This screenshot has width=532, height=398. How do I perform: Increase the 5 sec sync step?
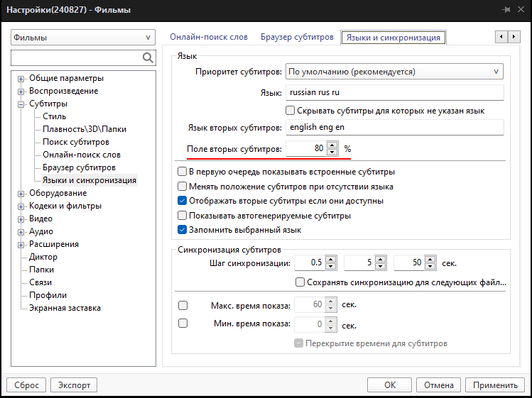coord(380,260)
